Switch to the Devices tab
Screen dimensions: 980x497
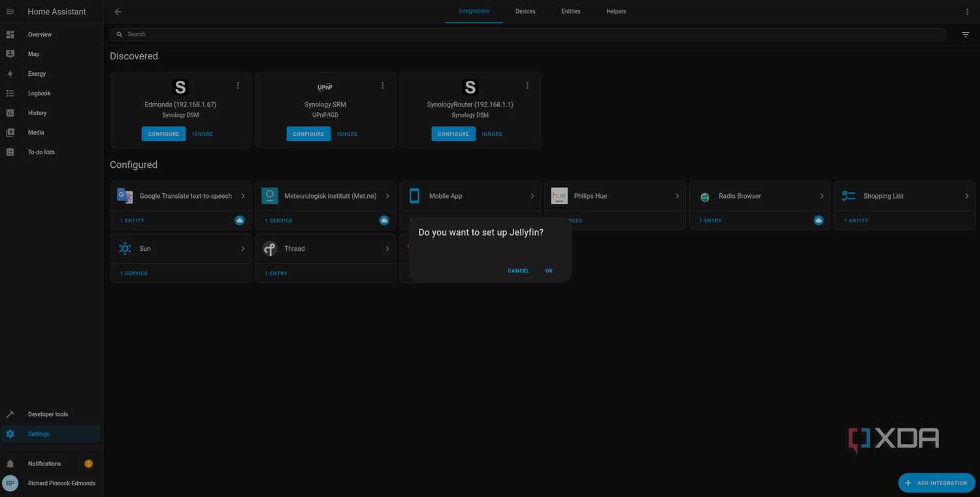click(525, 12)
